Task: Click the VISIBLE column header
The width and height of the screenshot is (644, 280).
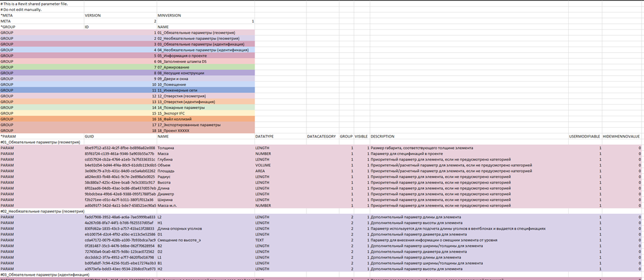Action: point(361,136)
